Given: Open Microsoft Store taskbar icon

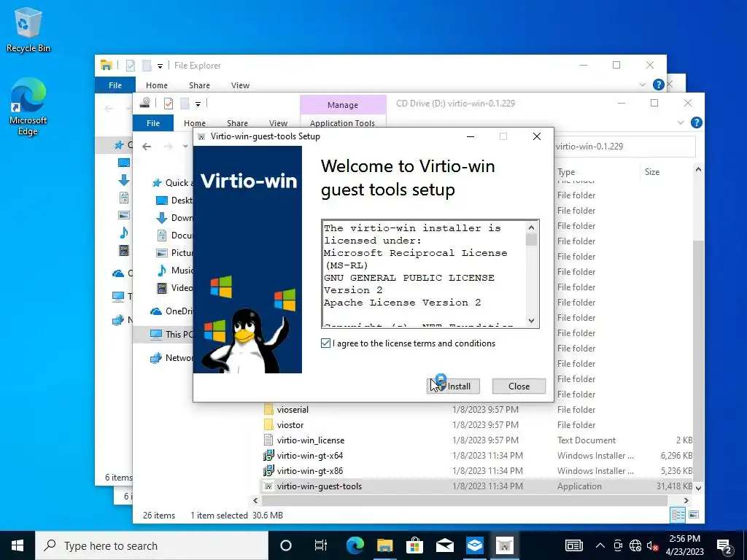Looking at the screenshot, I should (x=415, y=545).
